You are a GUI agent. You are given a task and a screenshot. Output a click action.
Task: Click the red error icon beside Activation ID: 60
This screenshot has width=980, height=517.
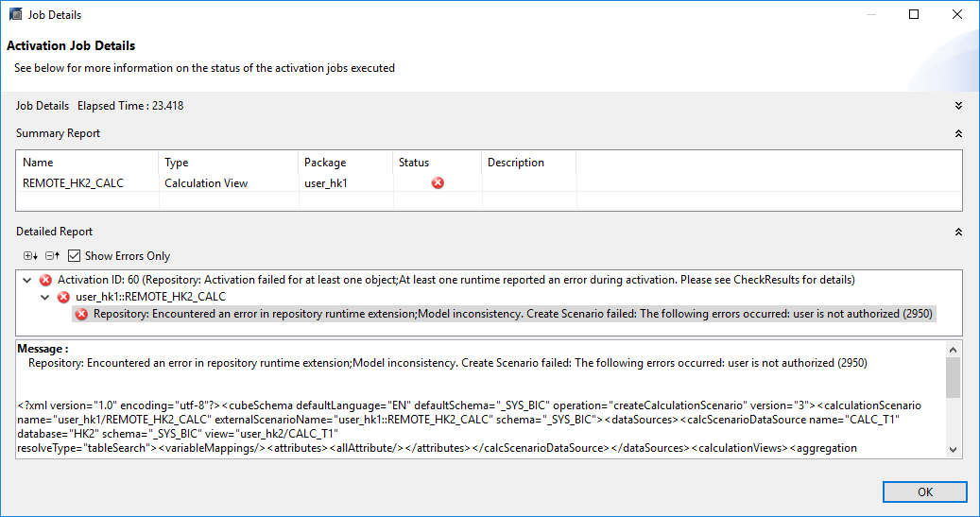(x=45, y=280)
